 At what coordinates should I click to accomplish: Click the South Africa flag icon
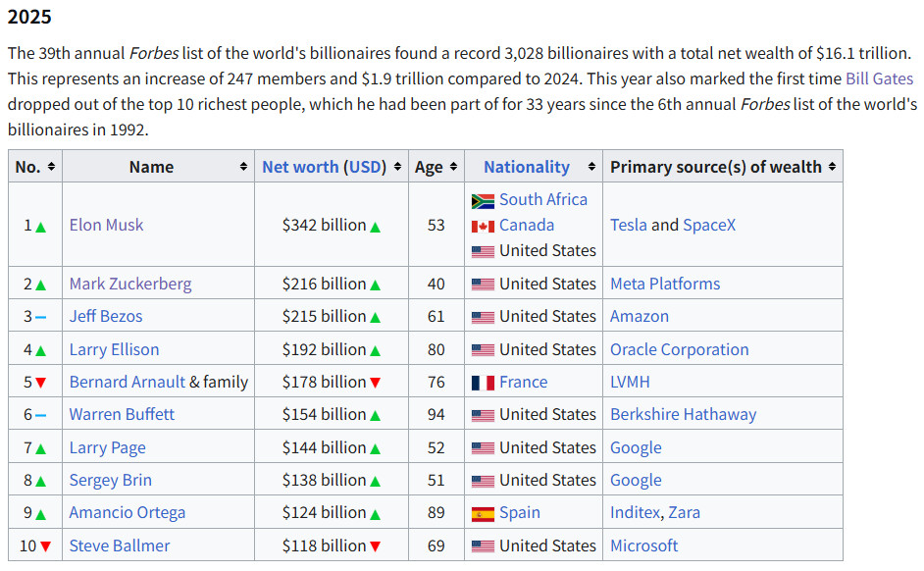tap(482, 200)
